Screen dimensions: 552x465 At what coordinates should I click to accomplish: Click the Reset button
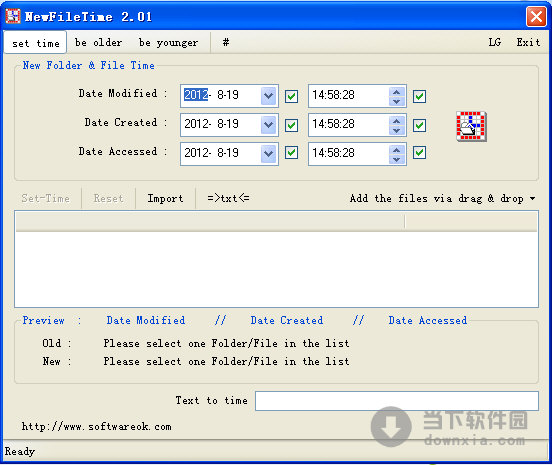[108, 199]
